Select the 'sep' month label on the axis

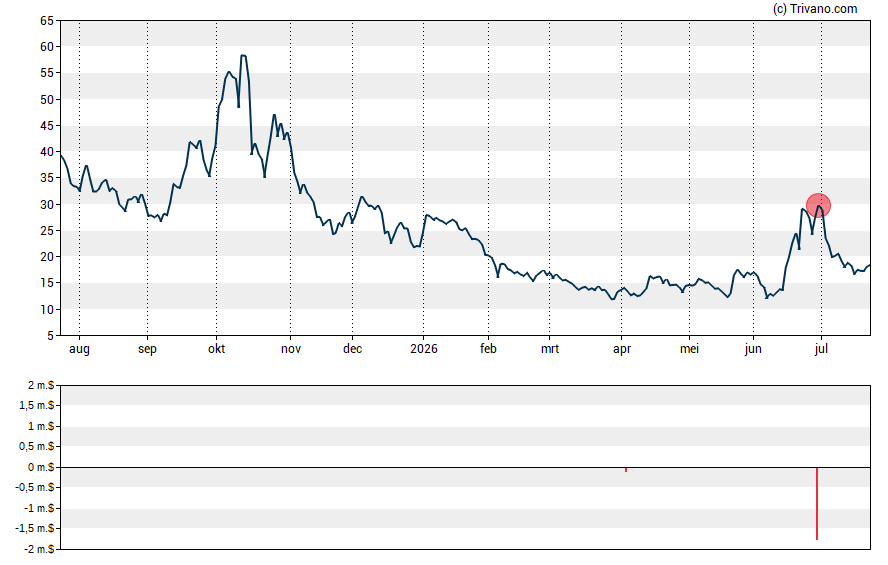[x=147, y=349]
